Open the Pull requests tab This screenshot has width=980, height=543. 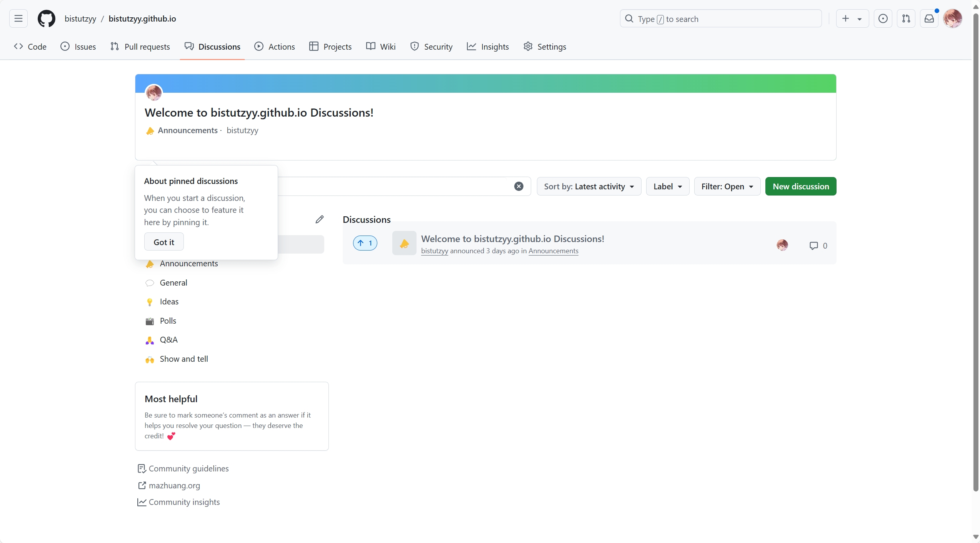pyautogui.click(x=140, y=47)
